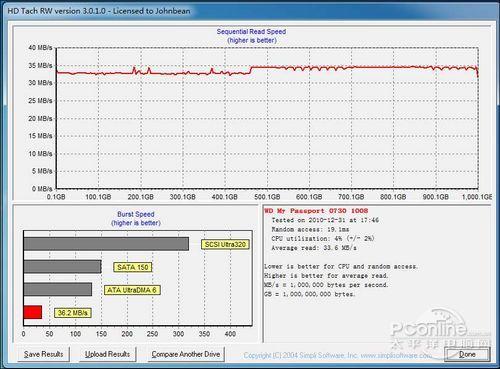Click the Random access result line
The width and height of the screenshot is (500, 369).
coord(310,229)
